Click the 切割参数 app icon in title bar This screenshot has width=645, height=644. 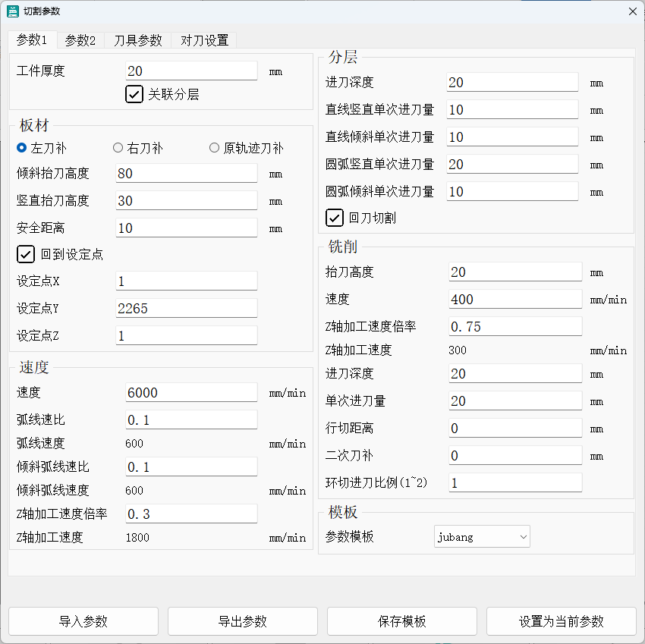click(13, 11)
